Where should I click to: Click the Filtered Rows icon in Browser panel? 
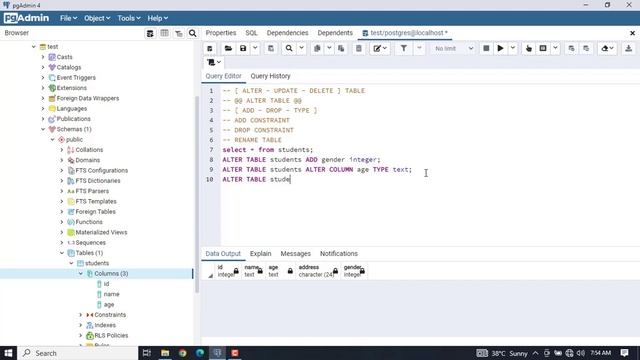179,33
